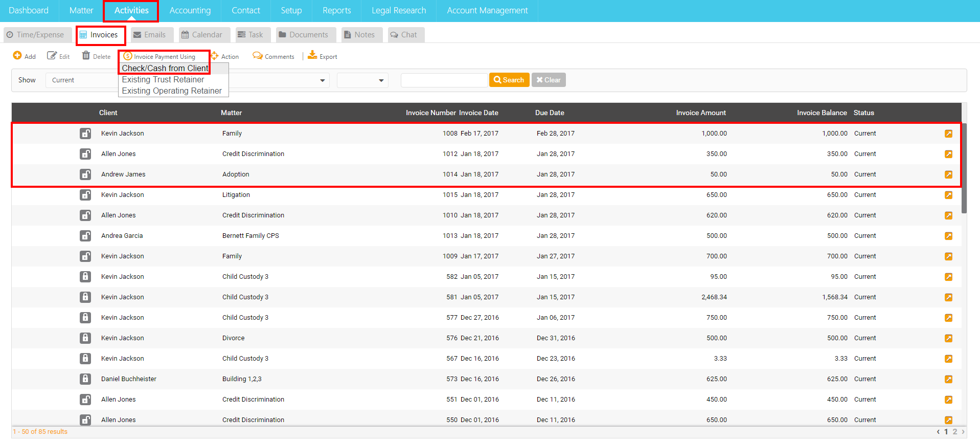Image resolution: width=980 pixels, height=441 pixels.
Task: Select the Bernett Family CPS matter cell
Action: (250, 236)
